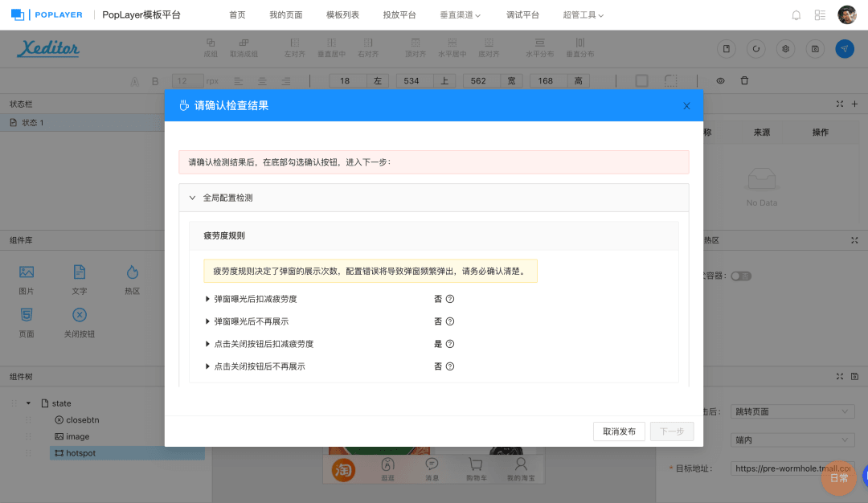Click the 垂直分布 distribute icon

pos(579,47)
